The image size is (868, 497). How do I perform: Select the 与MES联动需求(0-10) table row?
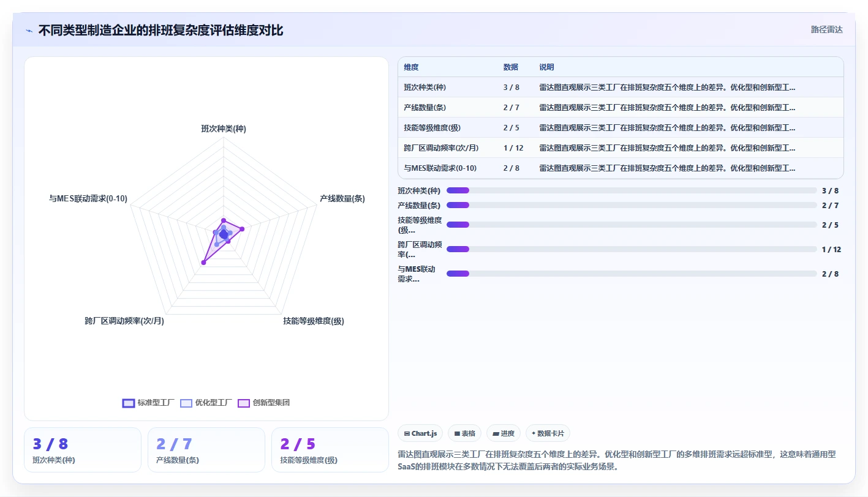tap(621, 168)
